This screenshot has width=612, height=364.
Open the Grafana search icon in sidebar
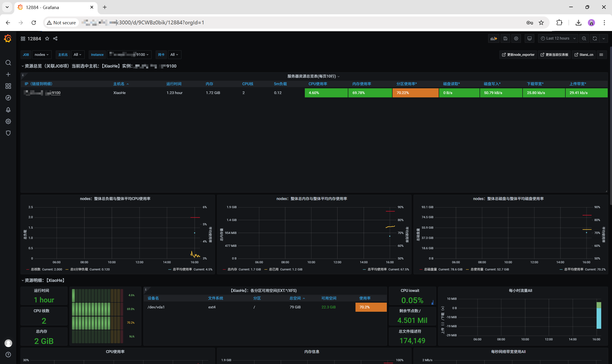(8, 63)
